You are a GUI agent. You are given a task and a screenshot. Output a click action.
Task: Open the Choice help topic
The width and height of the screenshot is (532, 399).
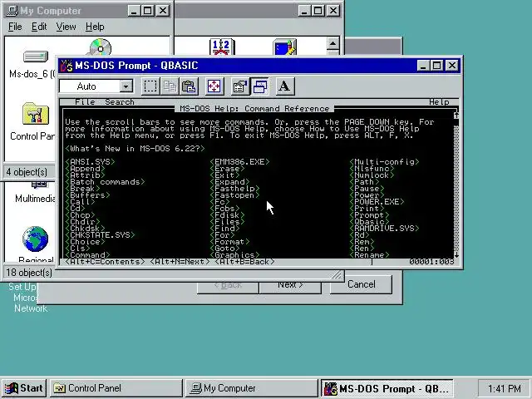click(x=85, y=242)
